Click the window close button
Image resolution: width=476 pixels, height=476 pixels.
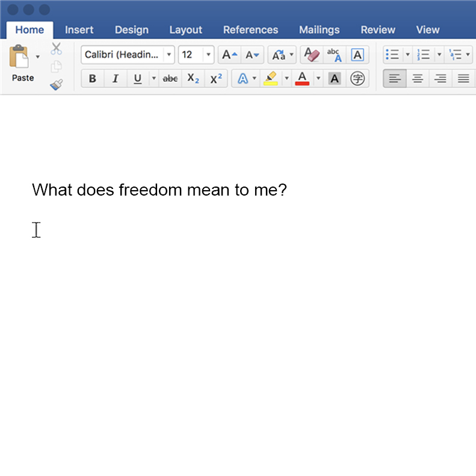click(13, 10)
